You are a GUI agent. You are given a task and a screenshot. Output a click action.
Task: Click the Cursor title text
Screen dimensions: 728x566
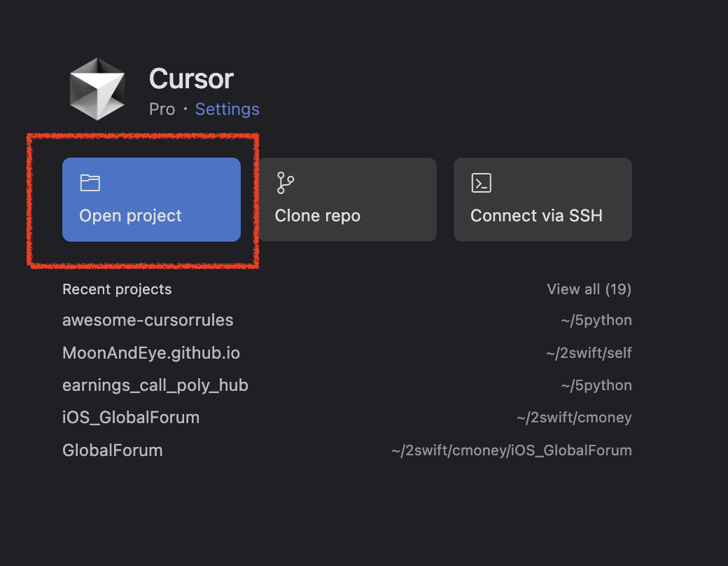191,78
